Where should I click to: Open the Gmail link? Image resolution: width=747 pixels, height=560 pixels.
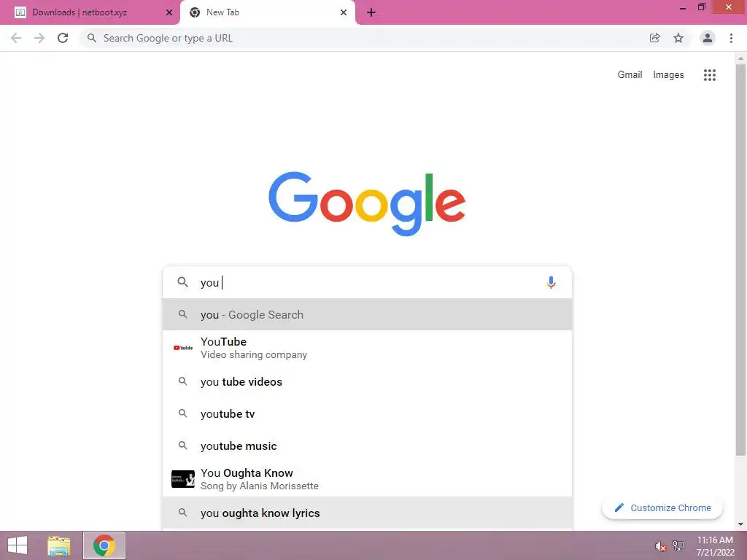(630, 75)
